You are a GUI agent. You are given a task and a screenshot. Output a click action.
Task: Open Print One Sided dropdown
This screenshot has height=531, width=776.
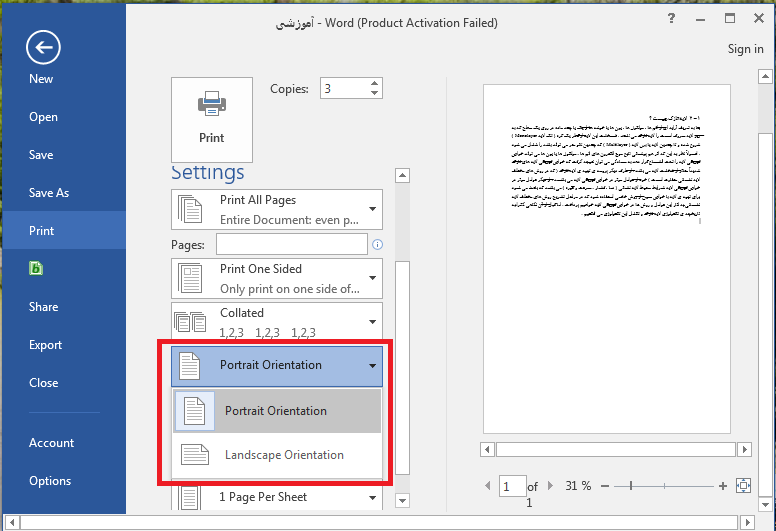coord(277,279)
